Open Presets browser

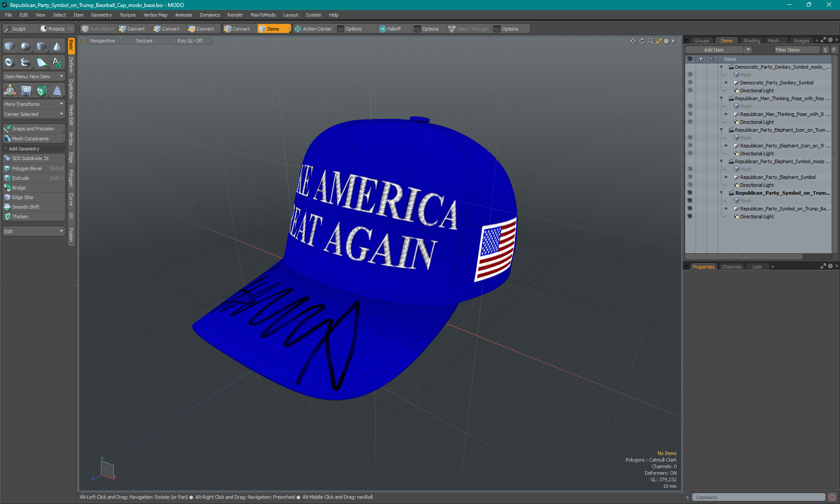tap(56, 29)
